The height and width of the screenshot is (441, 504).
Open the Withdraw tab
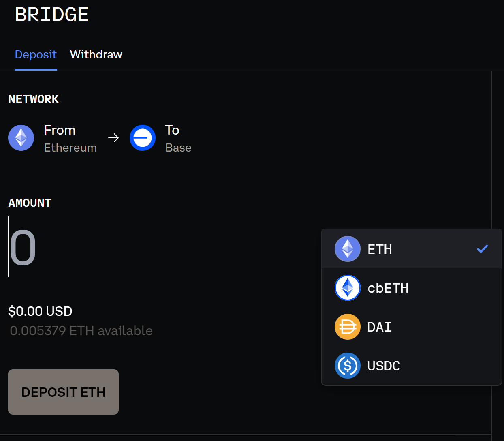click(x=96, y=55)
